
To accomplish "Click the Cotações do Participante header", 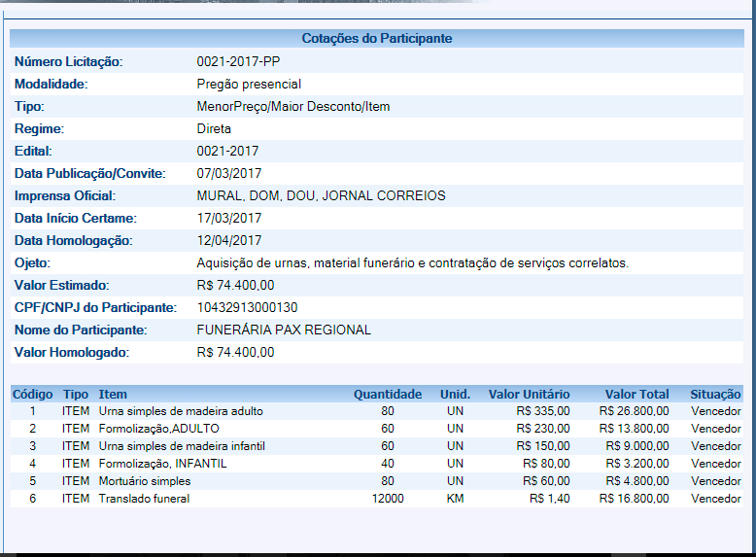I will [x=377, y=38].
